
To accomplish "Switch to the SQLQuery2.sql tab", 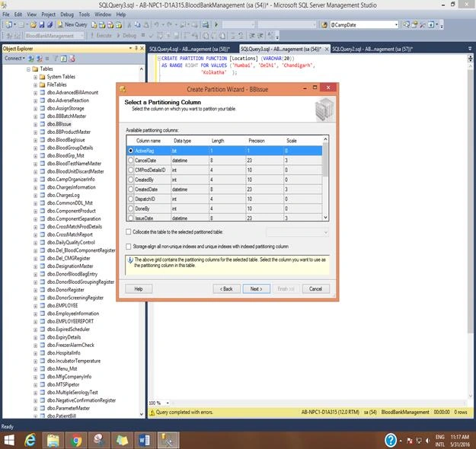I will tap(372, 49).
